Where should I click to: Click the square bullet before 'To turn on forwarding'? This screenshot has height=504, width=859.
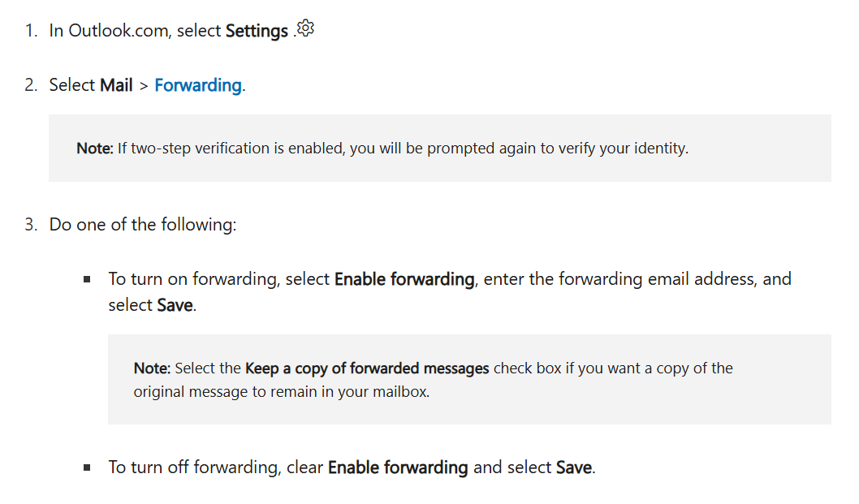click(x=87, y=279)
